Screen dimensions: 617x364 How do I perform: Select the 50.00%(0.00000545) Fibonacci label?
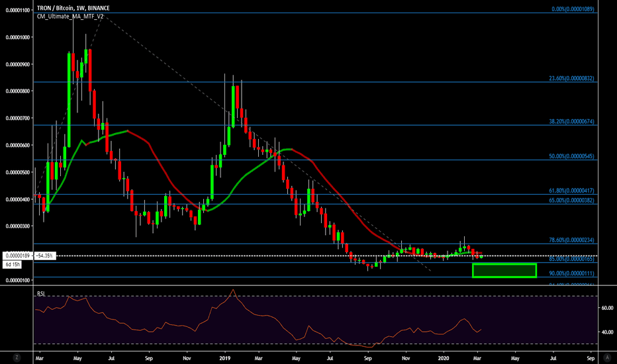pyautogui.click(x=572, y=156)
